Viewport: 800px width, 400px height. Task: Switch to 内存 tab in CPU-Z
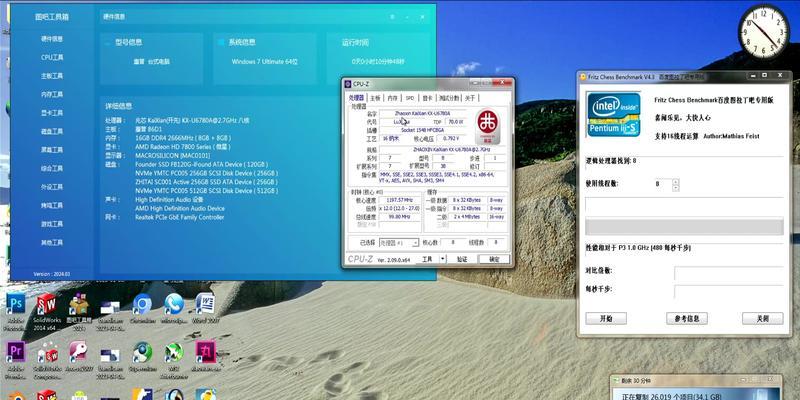[392, 98]
